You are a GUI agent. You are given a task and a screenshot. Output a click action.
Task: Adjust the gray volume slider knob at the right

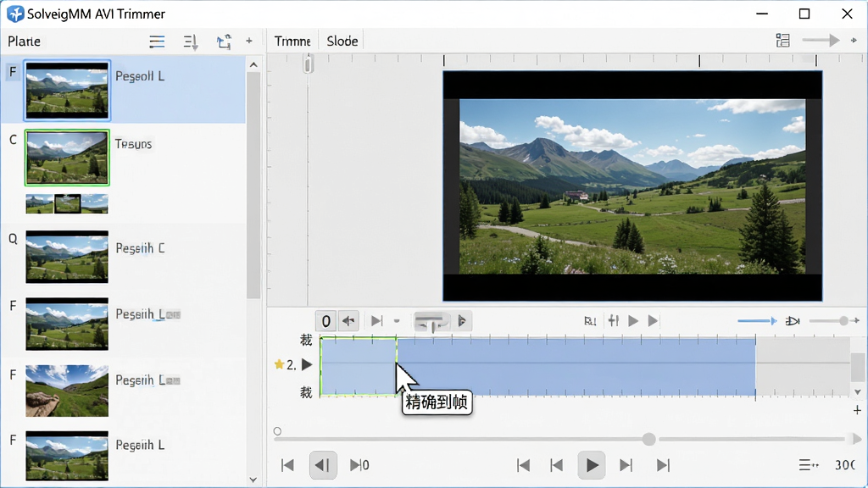pyautogui.click(x=843, y=321)
